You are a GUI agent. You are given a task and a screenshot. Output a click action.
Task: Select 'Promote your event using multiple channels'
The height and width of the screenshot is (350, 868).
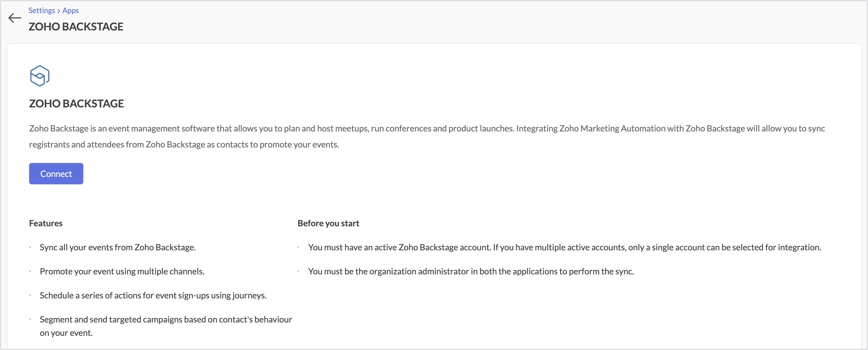[x=122, y=271]
